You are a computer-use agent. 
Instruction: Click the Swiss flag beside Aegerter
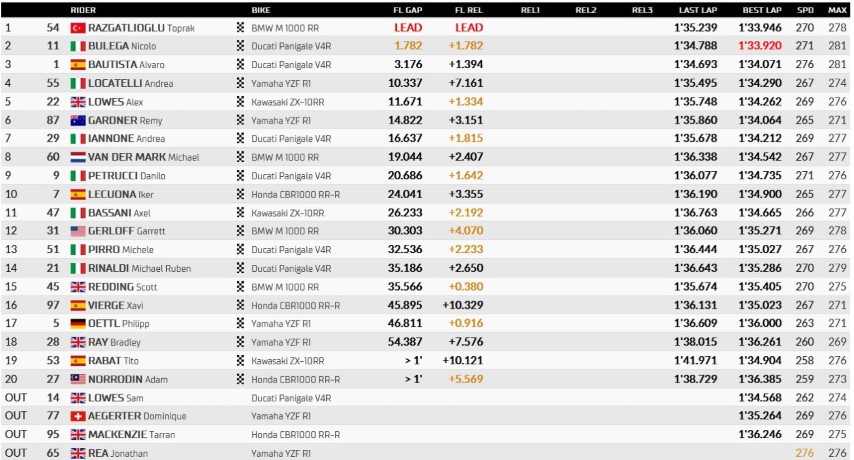[x=78, y=416]
